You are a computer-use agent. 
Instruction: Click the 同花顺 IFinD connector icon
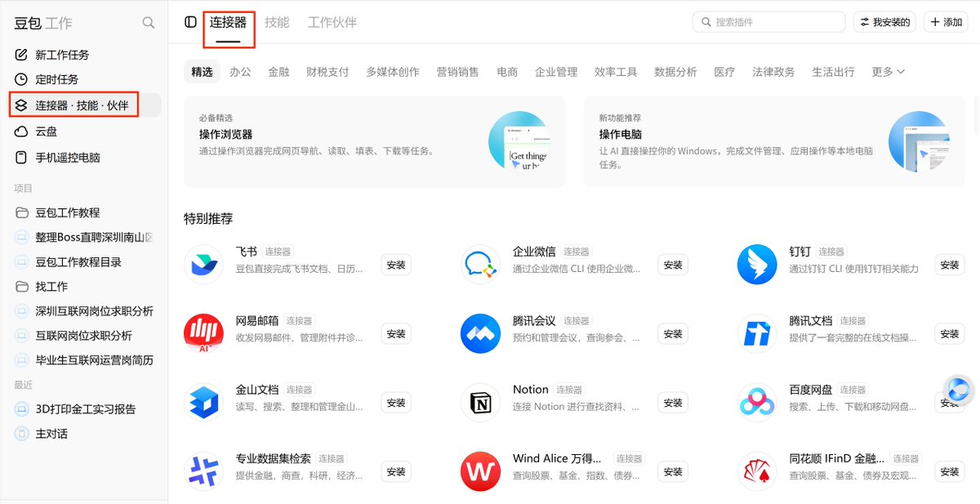coord(757,471)
